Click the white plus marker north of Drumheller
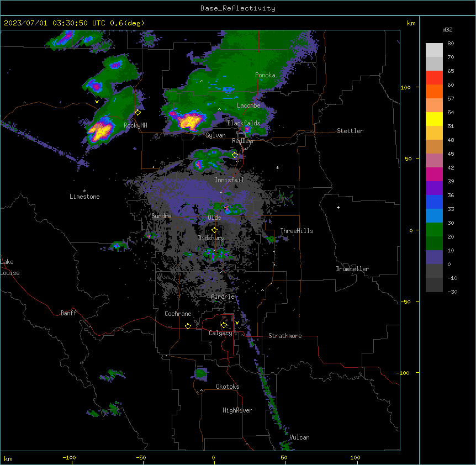Screen dimensions: 476x465 point(338,207)
